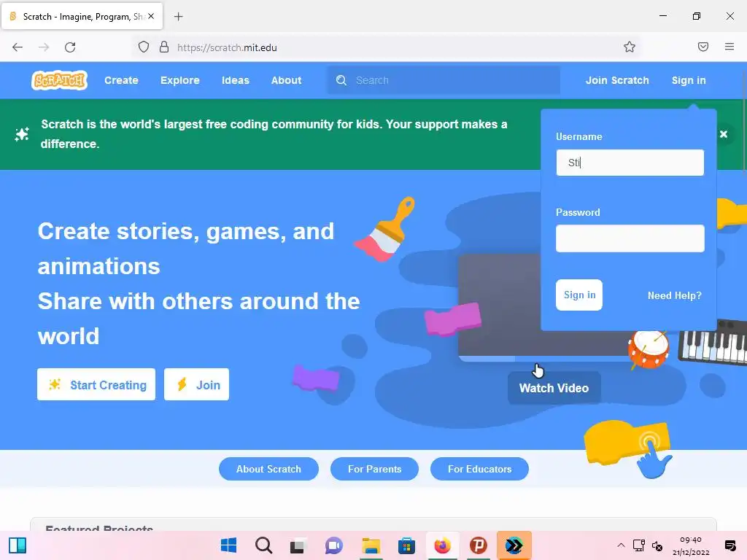Click the network icon in system tray
Image resolution: width=747 pixels, height=560 pixels.
click(x=639, y=545)
